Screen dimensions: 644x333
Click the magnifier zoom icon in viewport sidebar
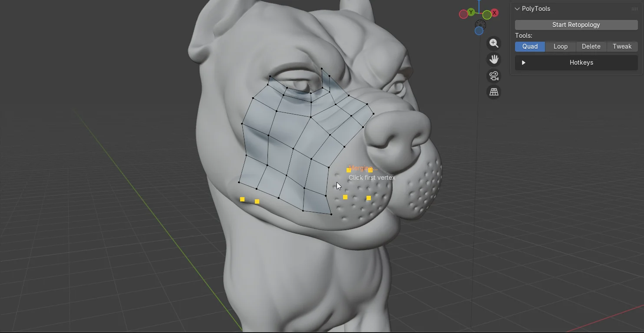(494, 43)
